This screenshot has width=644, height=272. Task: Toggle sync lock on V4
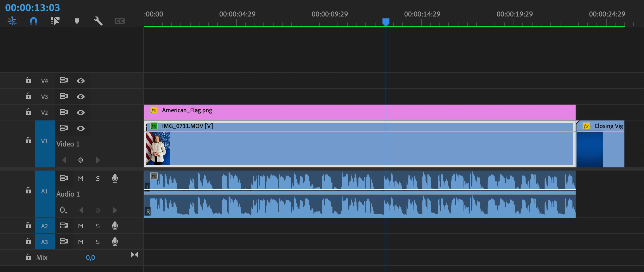pyautogui.click(x=64, y=81)
